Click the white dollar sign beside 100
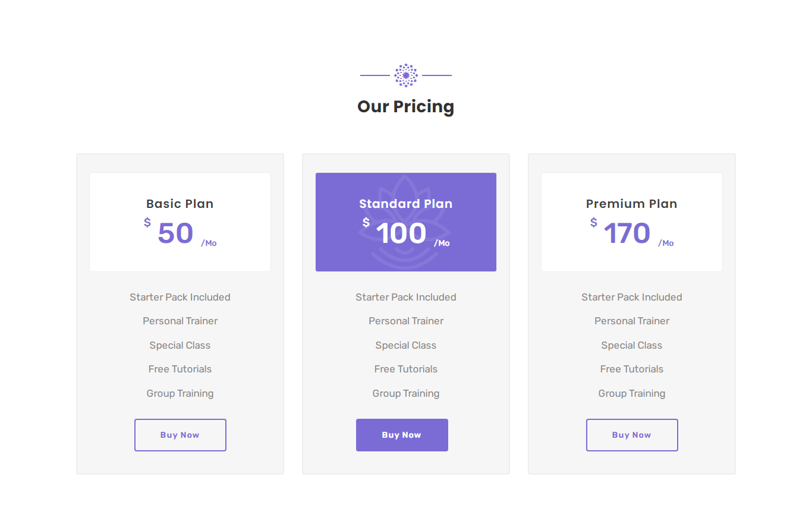Viewport: 812px width, 531px height. click(x=366, y=223)
